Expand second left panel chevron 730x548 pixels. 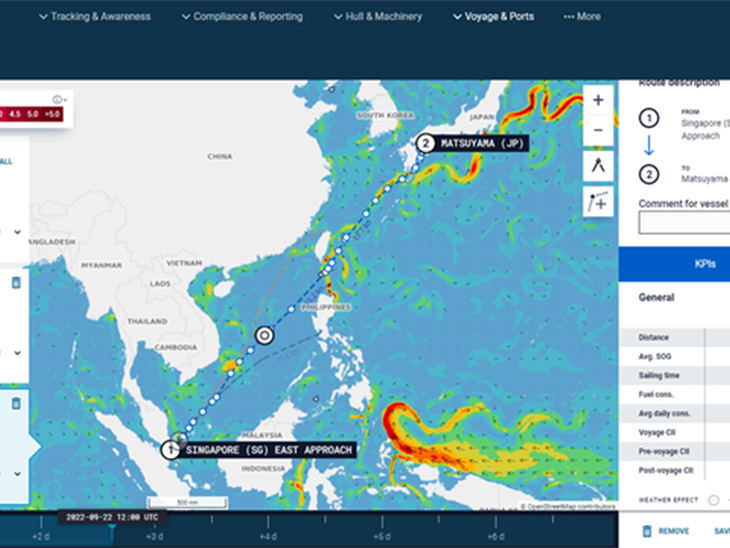point(17,353)
